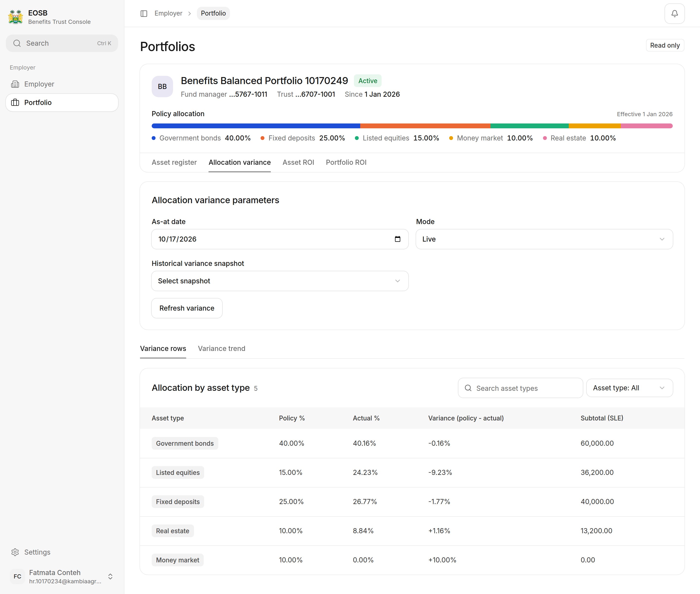Screen dimensions: 700x594
Task: Click the Employer building icon
Action: (15, 84)
